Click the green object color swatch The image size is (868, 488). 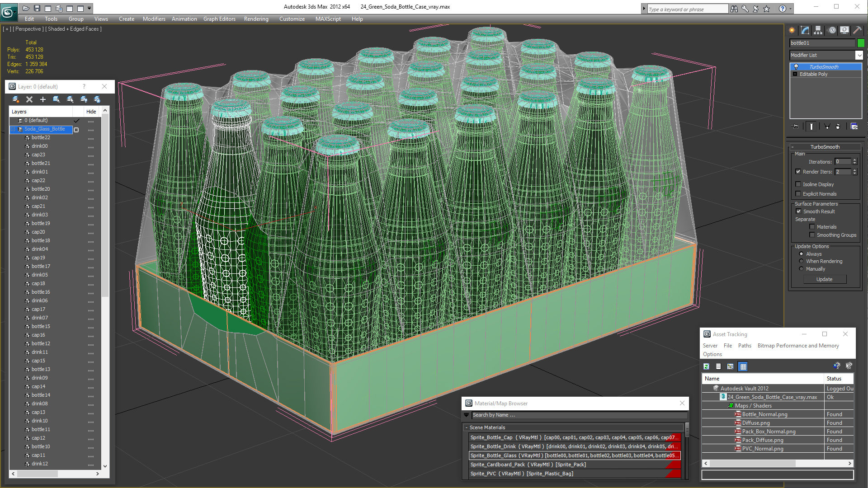coord(861,43)
